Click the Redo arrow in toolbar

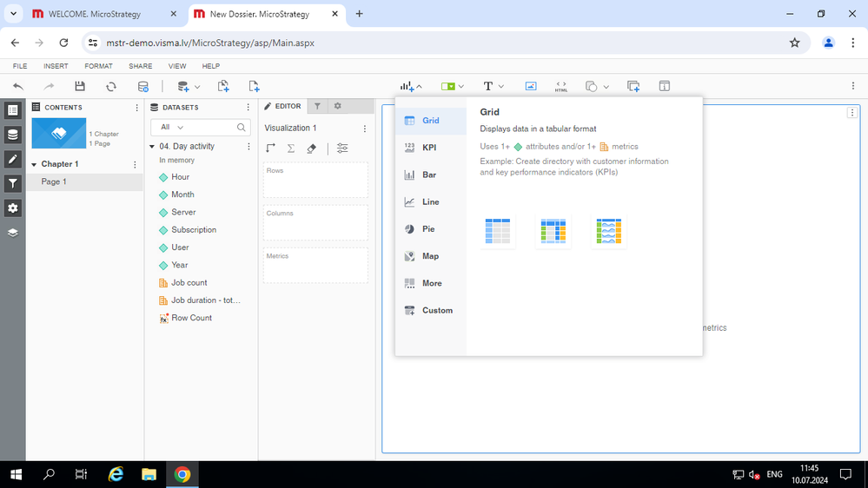click(50, 86)
